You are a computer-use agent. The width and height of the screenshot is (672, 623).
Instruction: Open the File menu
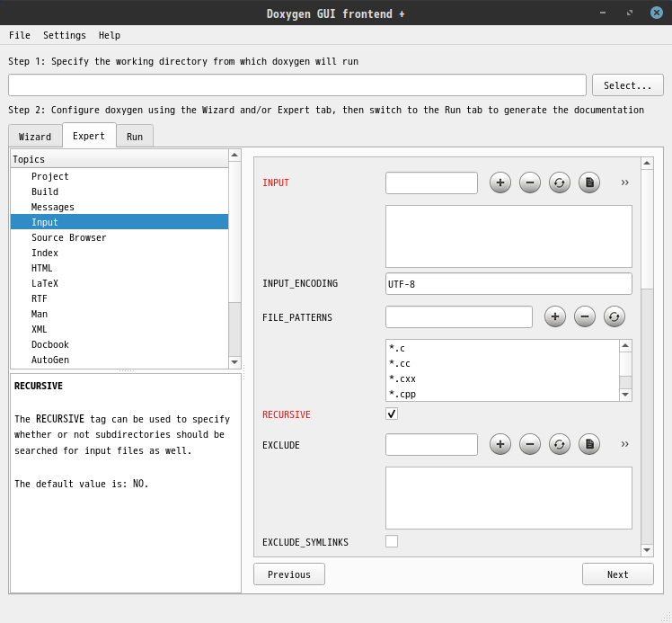pos(20,35)
